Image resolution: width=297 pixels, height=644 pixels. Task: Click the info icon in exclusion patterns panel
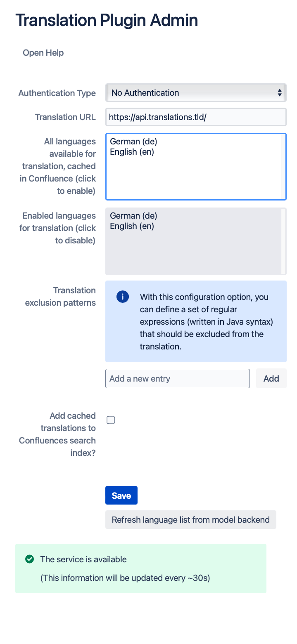point(122,297)
